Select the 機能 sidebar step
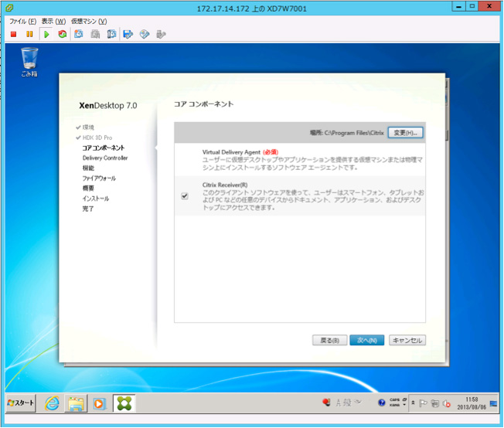This screenshot has width=504, height=428. 88,168
